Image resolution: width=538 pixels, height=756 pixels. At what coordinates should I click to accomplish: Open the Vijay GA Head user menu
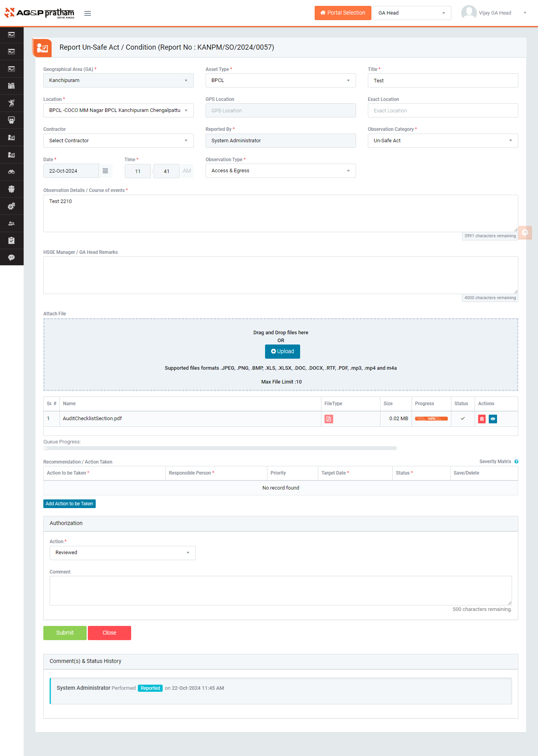pyautogui.click(x=494, y=13)
